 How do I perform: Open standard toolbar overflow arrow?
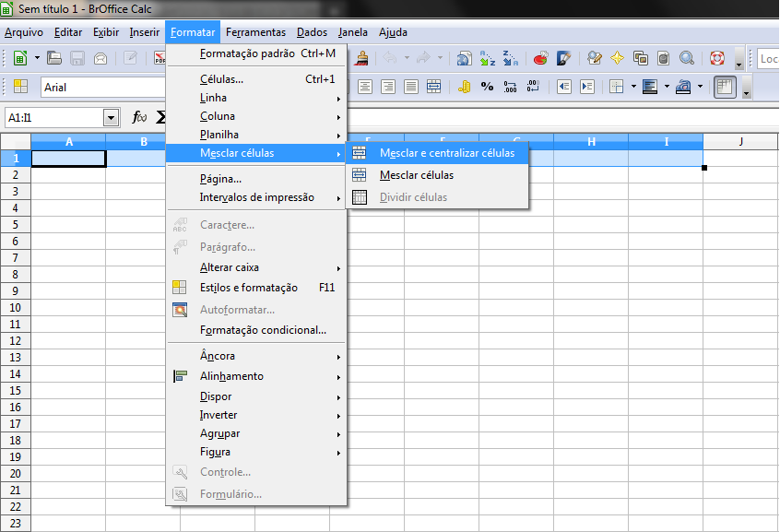tap(739, 58)
